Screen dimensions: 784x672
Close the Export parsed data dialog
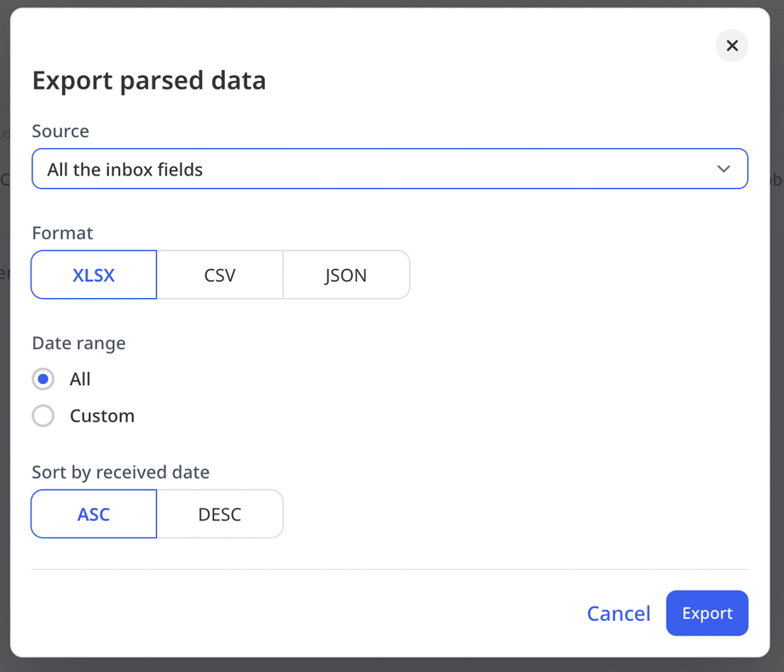click(731, 46)
